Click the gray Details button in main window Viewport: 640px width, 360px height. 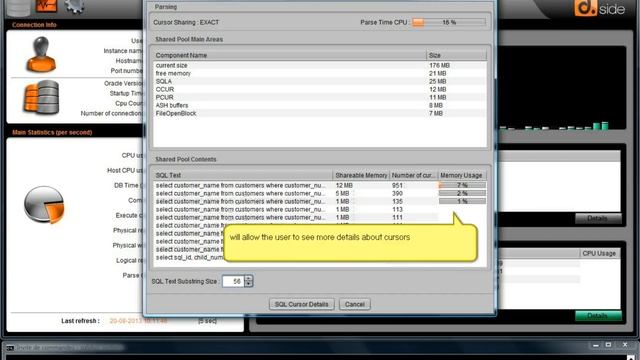(598, 218)
